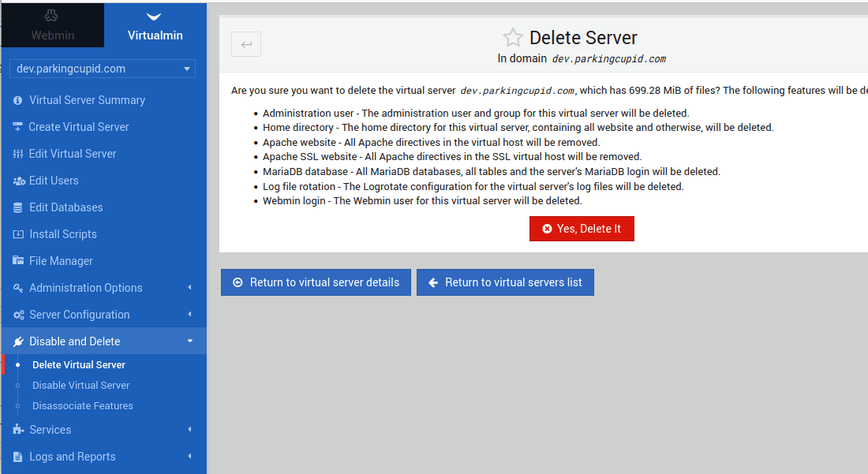Confirm deletion with Yes, Delete It
The width and height of the screenshot is (868, 474).
coord(582,229)
